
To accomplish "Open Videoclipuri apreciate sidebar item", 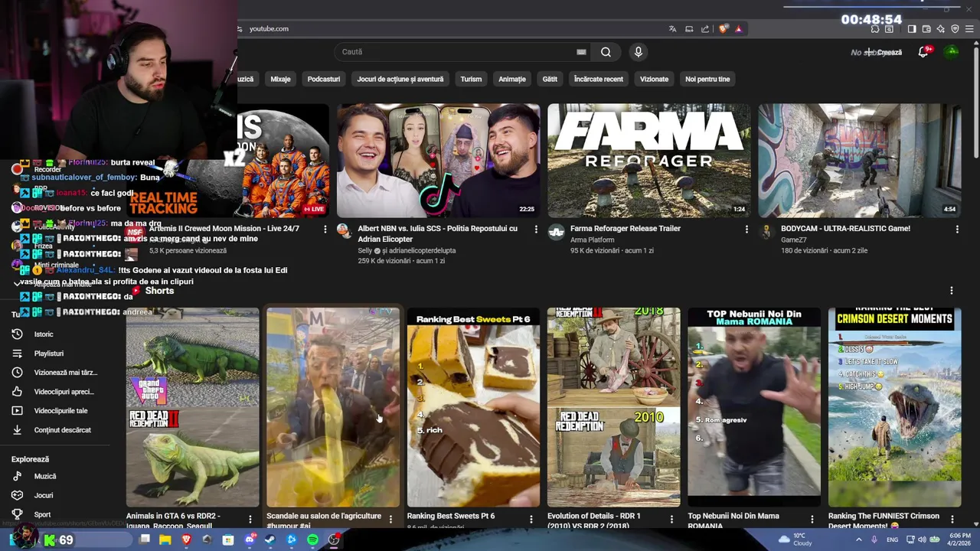I will 64,392.
